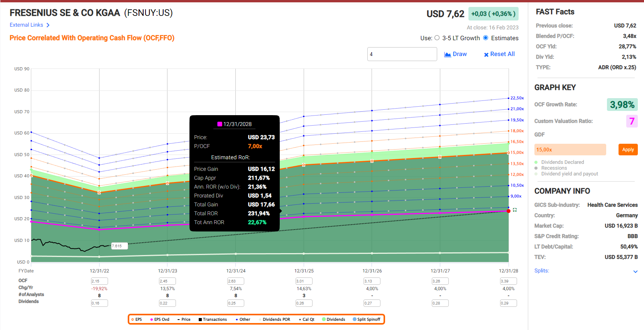Click the OCF estimate field for 12/31/25
Screen dimensions: 644x330
304,281
